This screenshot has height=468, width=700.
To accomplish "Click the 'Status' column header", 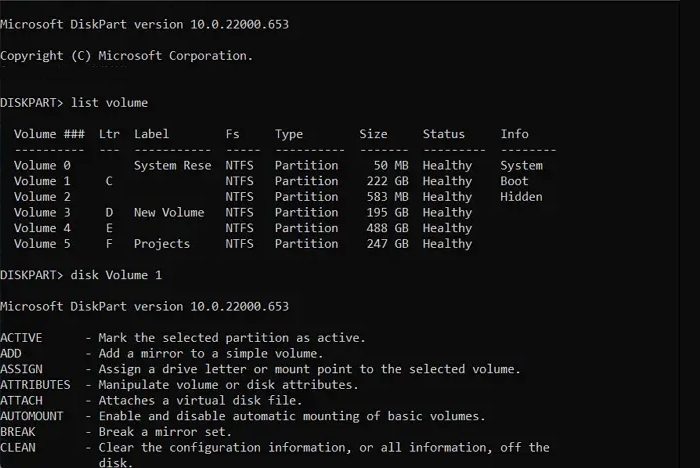I will (443, 134).
